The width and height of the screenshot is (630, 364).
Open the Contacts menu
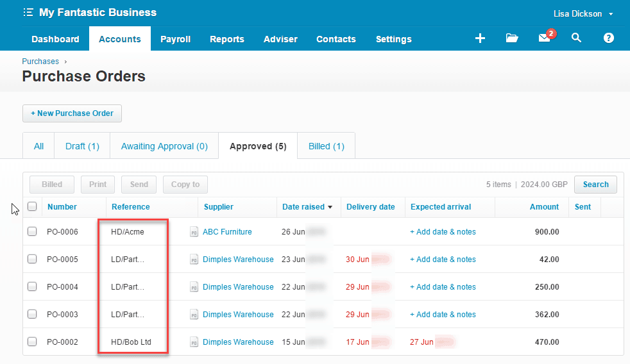[336, 39]
